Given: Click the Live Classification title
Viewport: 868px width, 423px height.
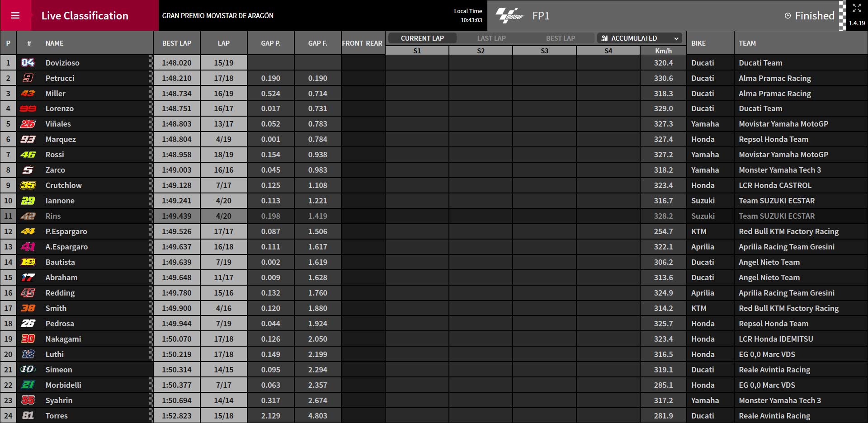Looking at the screenshot, I should pos(85,16).
